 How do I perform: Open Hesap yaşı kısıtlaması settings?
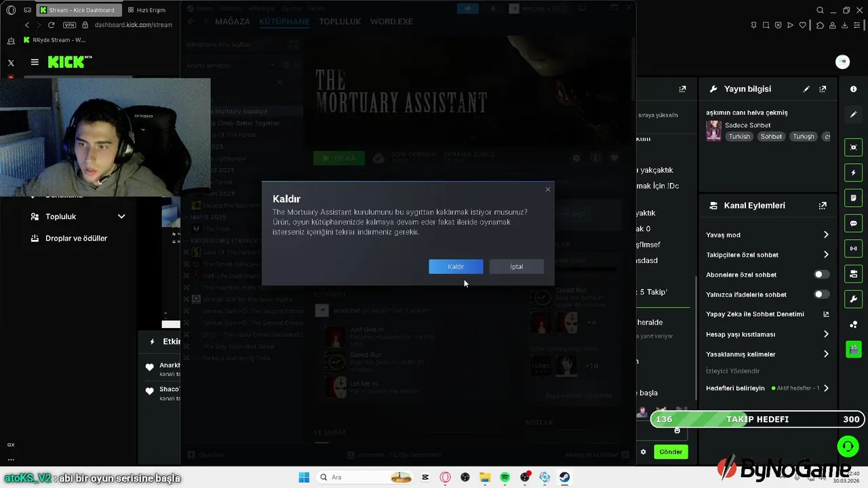point(768,334)
